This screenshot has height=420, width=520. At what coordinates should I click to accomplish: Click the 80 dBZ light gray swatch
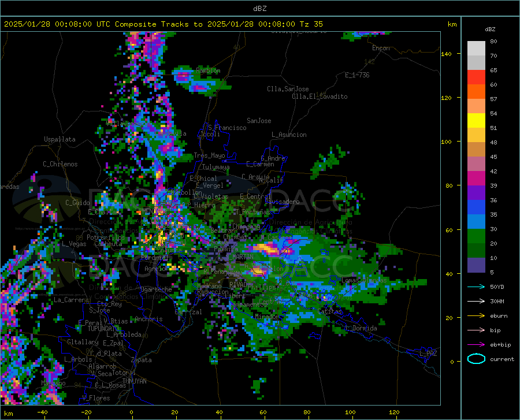476,49
